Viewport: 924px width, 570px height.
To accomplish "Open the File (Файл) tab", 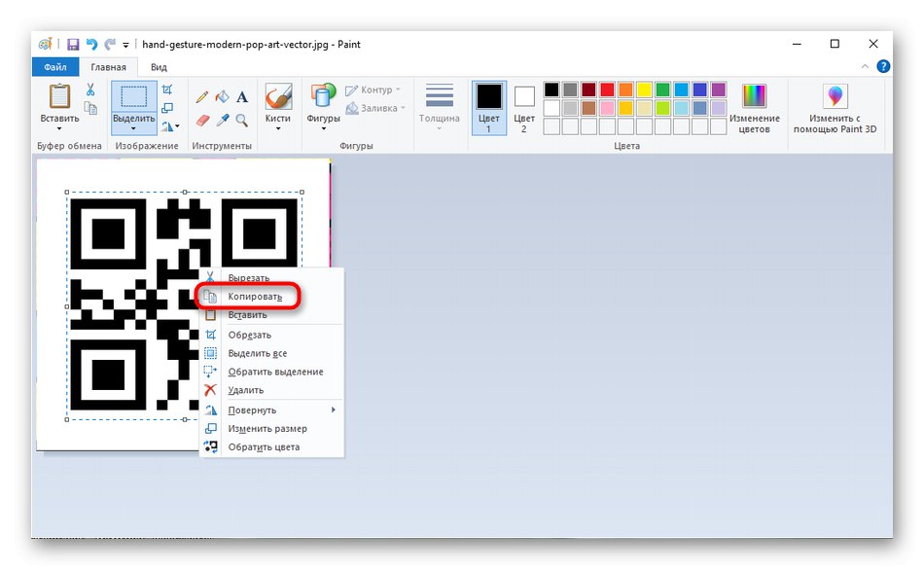I will [x=54, y=67].
